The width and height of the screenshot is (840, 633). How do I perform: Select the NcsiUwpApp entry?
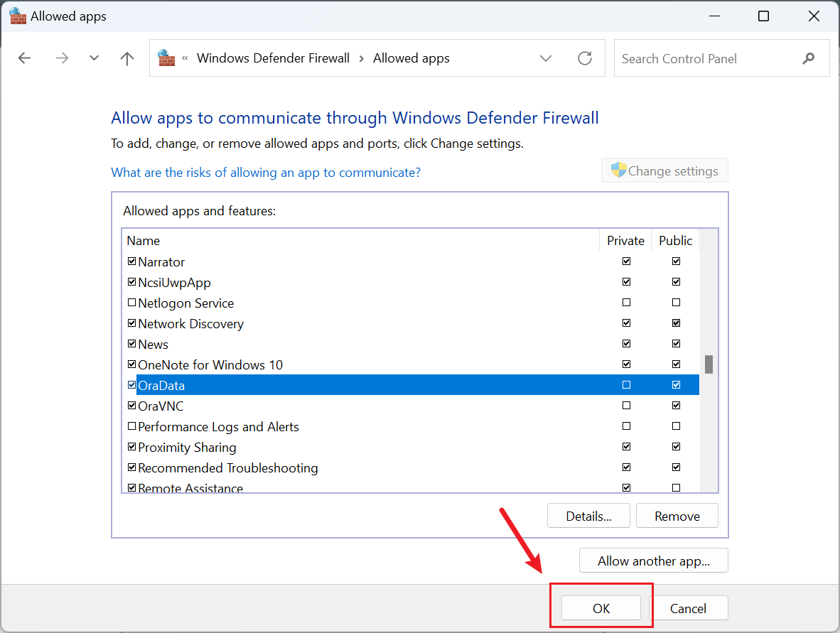tap(411, 282)
